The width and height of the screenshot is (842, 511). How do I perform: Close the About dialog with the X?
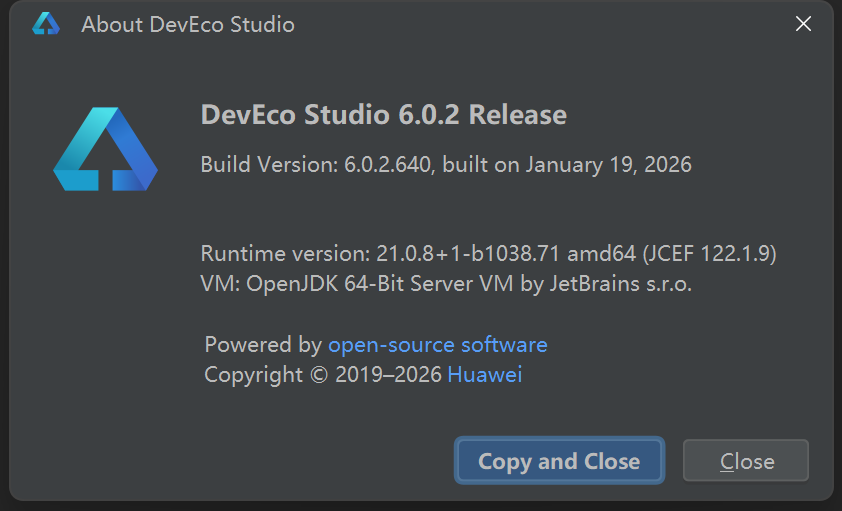[x=803, y=24]
